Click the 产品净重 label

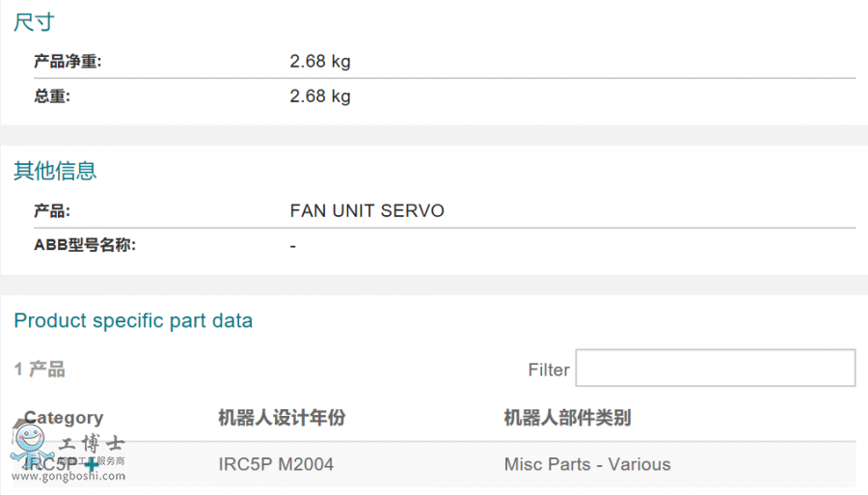click(68, 62)
